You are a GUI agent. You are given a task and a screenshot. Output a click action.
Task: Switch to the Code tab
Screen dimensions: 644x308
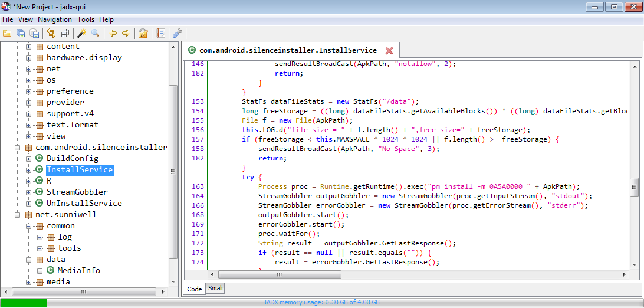pyautogui.click(x=195, y=289)
